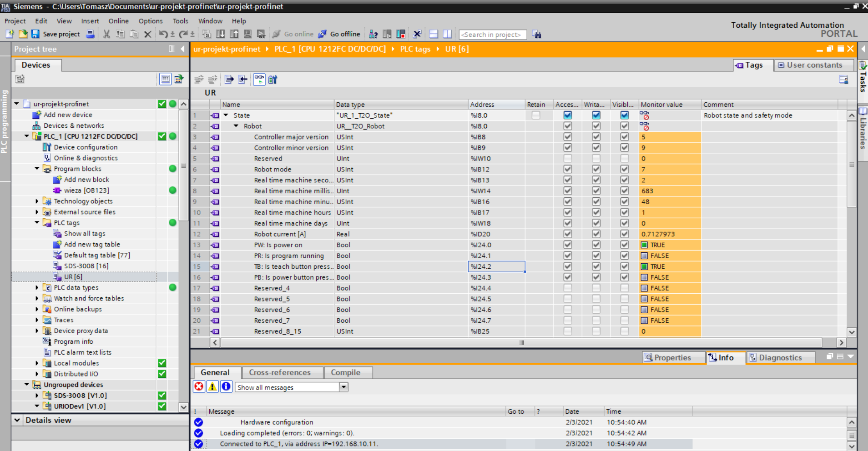Click the Stop CPU icon with red square

[401, 34]
